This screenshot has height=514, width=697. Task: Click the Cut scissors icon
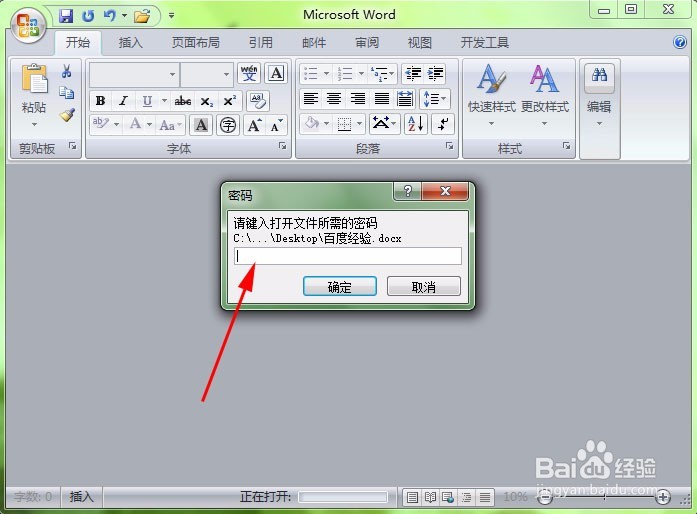tap(67, 71)
